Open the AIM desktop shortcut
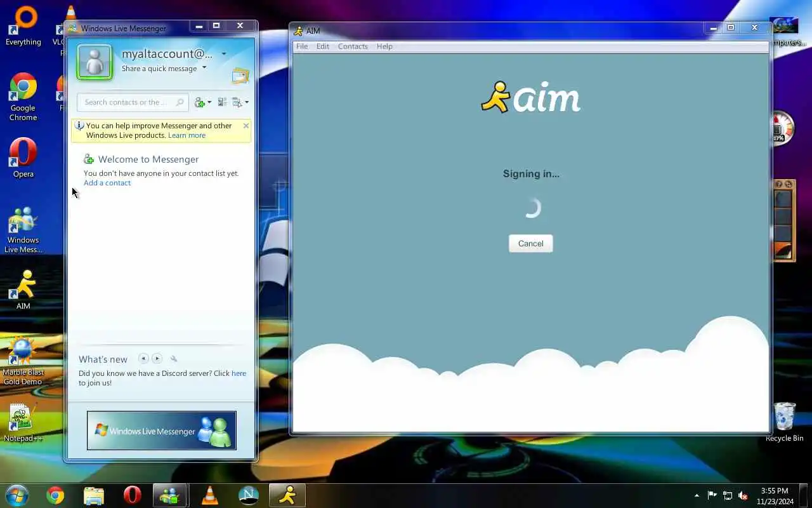 coord(23,290)
